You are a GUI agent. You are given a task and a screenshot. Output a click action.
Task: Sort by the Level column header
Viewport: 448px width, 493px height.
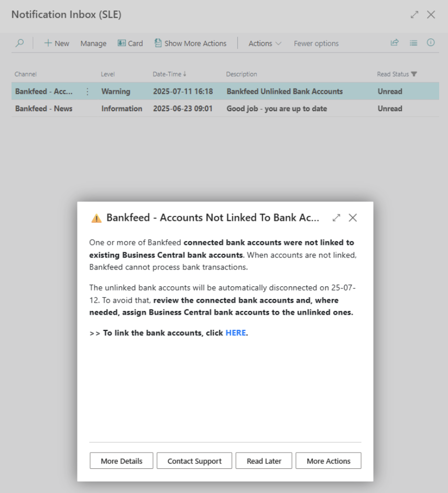point(108,74)
